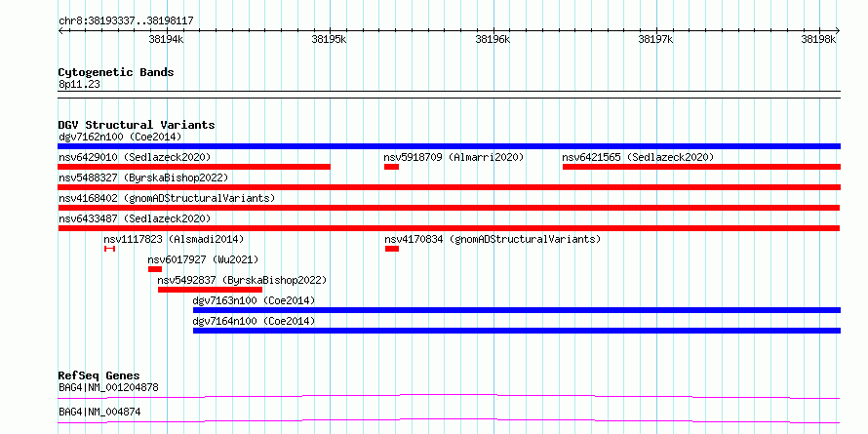This screenshot has height=434, width=868.
Task: Click the DGV Structural Variants track title
Action: 137,125
